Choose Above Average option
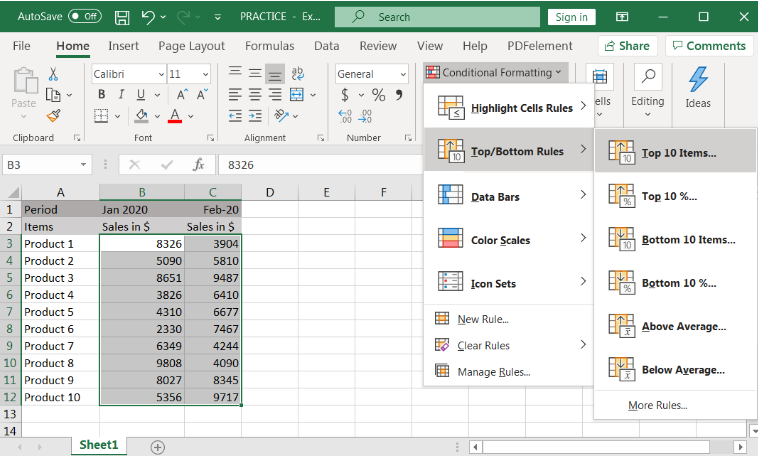This screenshot has height=456, width=758. (x=675, y=326)
